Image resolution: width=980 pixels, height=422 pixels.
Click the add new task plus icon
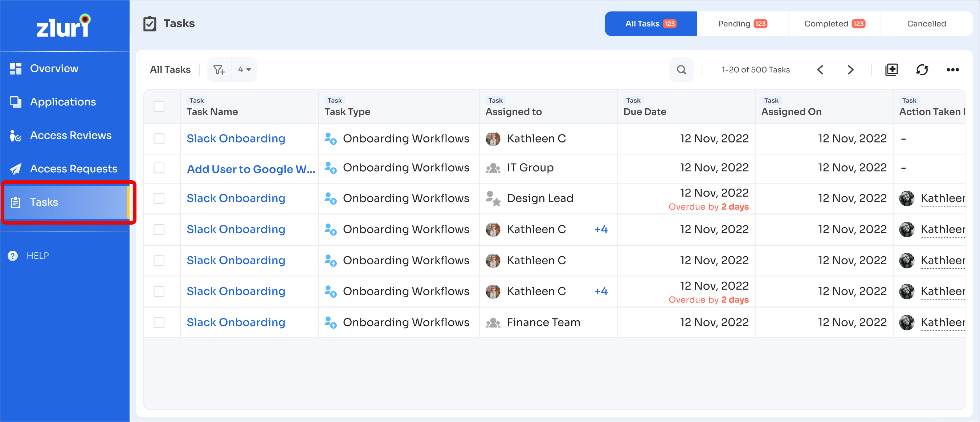pos(891,70)
